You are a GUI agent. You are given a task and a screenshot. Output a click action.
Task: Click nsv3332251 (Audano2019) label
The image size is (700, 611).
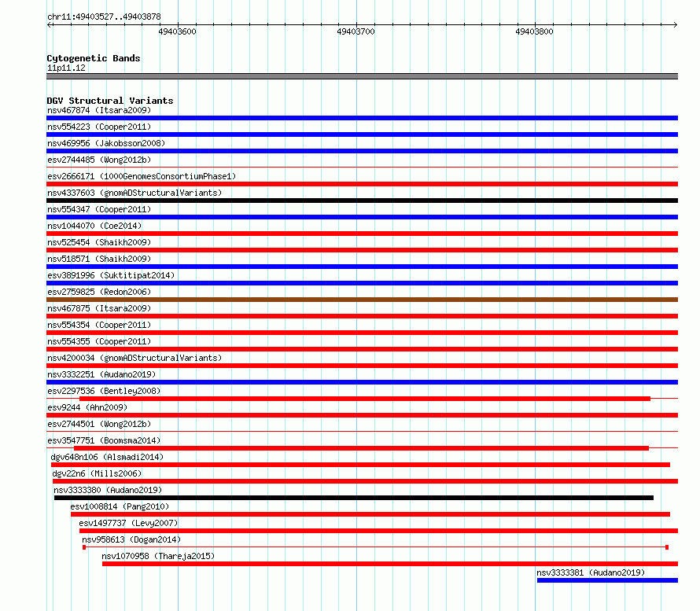pyautogui.click(x=101, y=374)
